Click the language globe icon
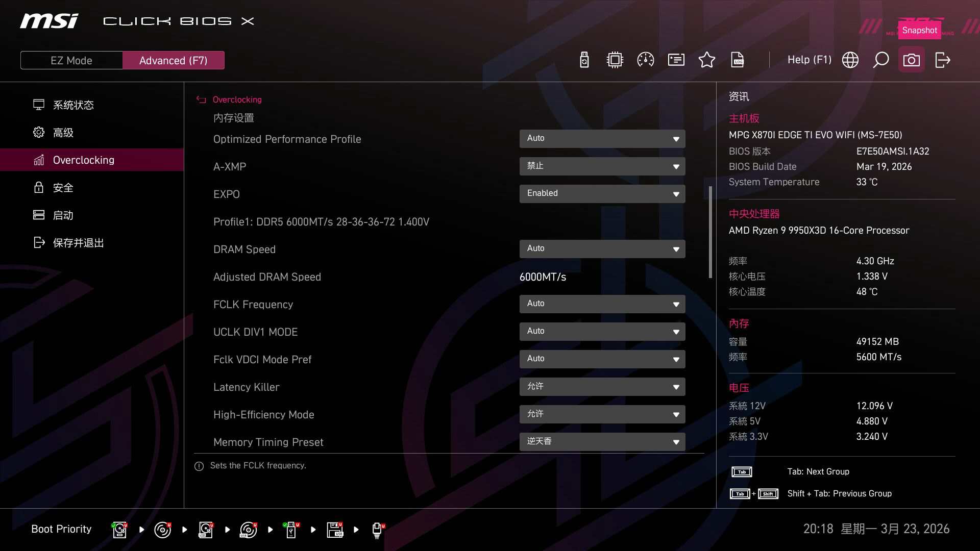 click(850, 60)
